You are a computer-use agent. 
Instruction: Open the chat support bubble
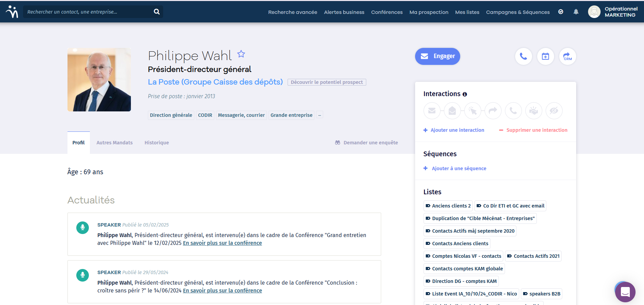(x=625, y=292)
